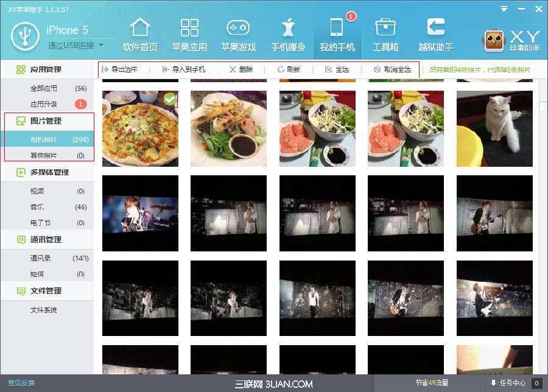The width and height of the screenshot is (548, 392).
Task: Select the 文件管理 section header
Action: point(47,291)
